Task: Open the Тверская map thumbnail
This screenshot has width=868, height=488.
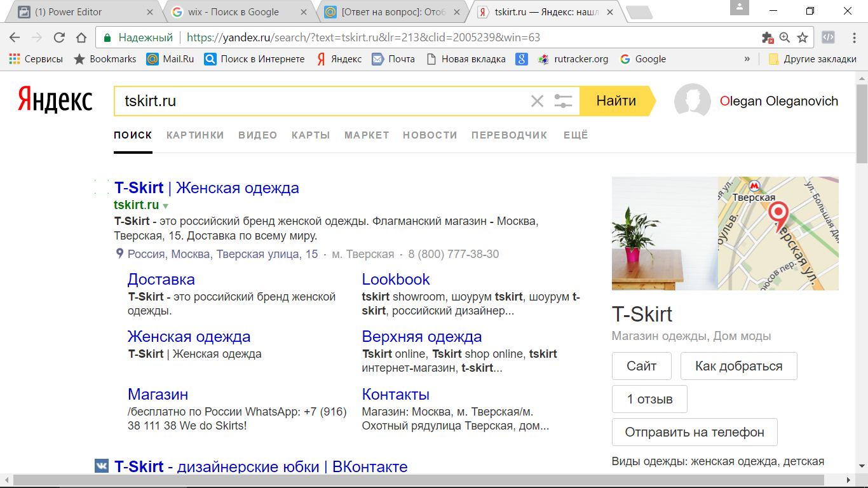Action: [x=778, y=233]
